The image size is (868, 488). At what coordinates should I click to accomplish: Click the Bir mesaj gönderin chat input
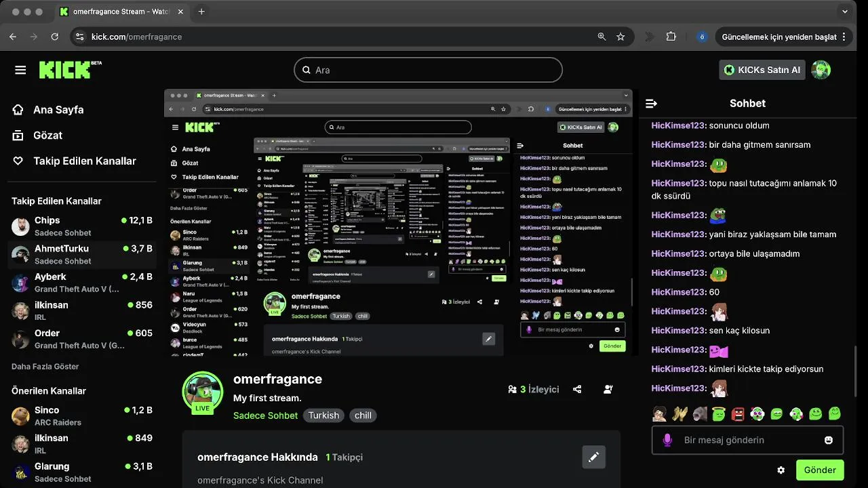pyautogui.click(x=746, y=440)
